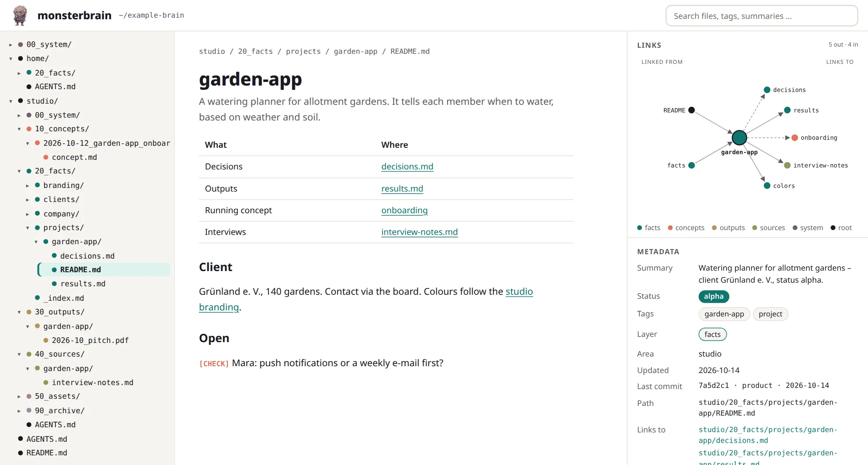Expand the company folder
The image size is (868, 465).
[x=28, y=214]
